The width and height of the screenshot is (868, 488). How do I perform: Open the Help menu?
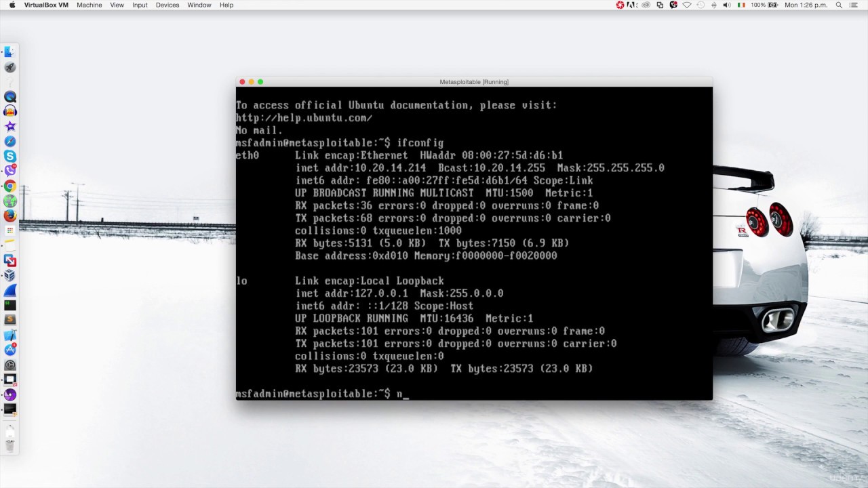pos(226,5)
